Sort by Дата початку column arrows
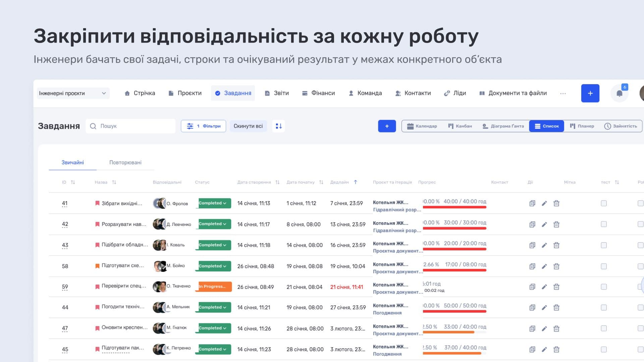Screen dimensions: 644x362 tap(321, 182)
